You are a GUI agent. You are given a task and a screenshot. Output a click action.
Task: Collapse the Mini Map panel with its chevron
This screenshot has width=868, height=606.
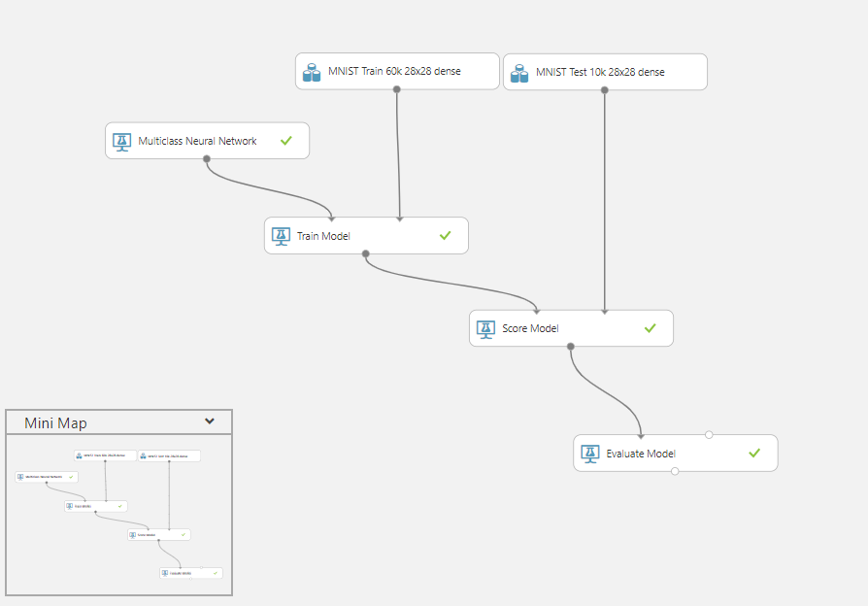click(x=210, y=421)
